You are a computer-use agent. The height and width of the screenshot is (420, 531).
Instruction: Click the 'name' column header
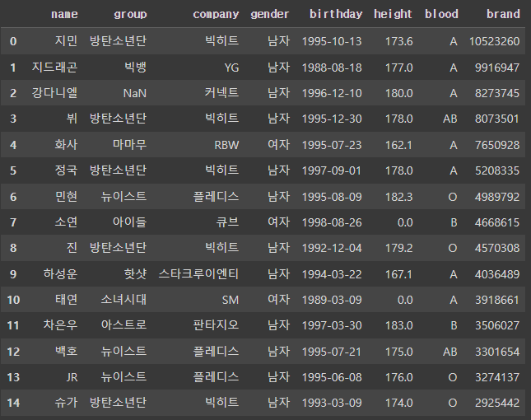click(64, 14)
